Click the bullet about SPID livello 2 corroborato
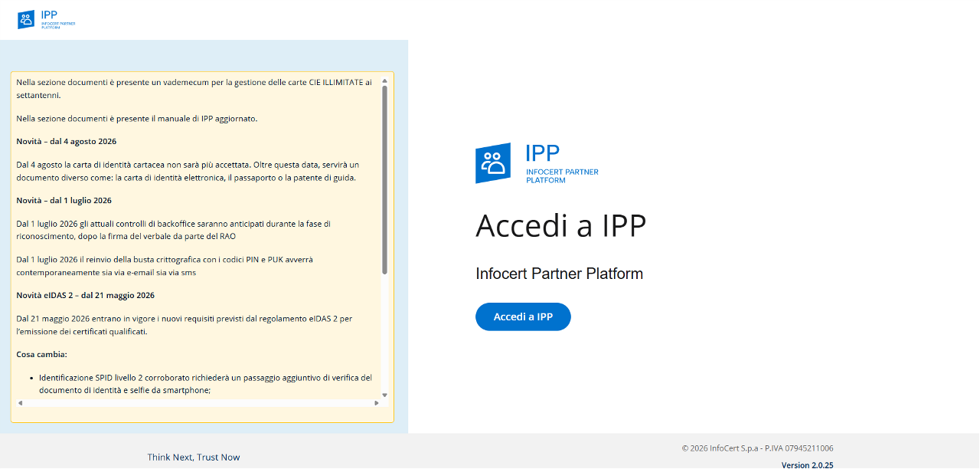The width and height of the screenshot is (980, 469). tap(205, 384)
